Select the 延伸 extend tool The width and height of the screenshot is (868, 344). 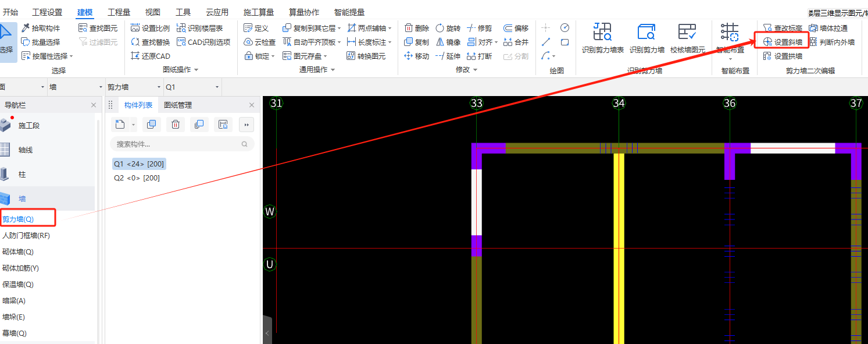tap(448, 56)
